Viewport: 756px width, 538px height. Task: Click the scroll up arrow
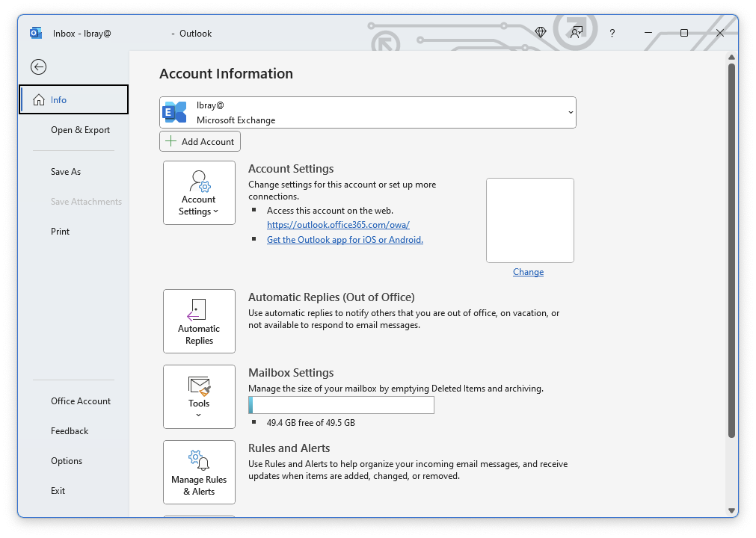coord(731,58)
